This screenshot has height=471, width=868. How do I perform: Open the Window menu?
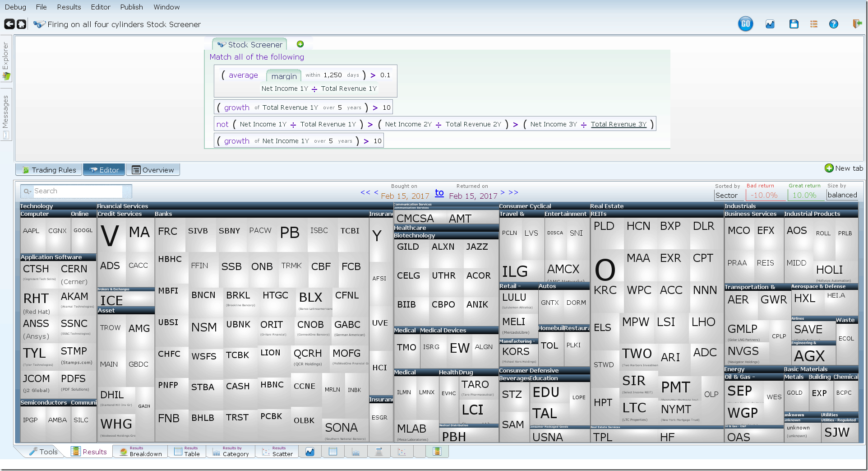click(x=166, y=7)
